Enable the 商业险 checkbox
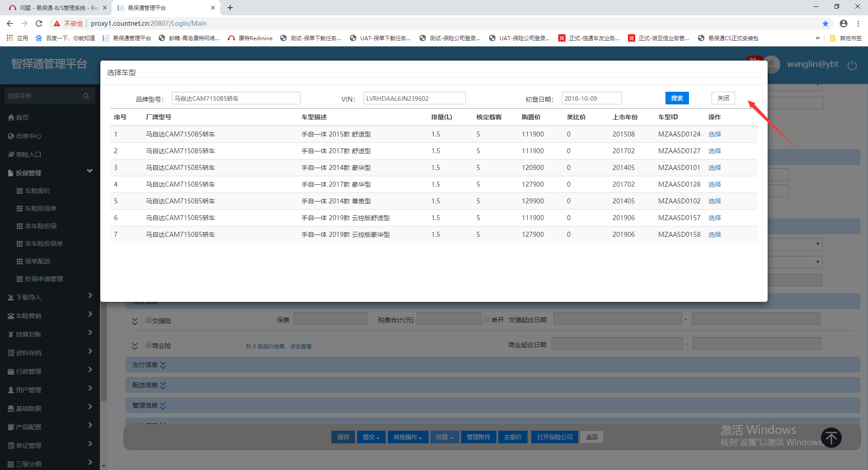 pyautogui.click(x=149, y=345)
